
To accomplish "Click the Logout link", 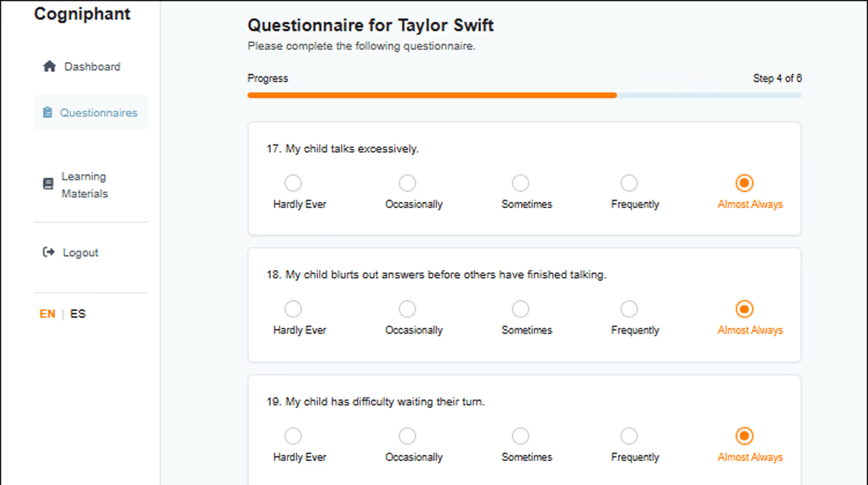I will [80, 253].
